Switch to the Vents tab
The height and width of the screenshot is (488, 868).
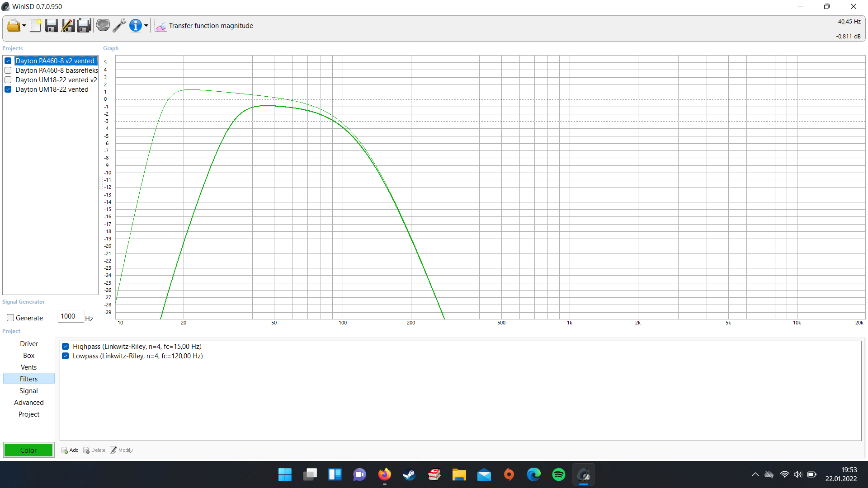tap(28, 367)
